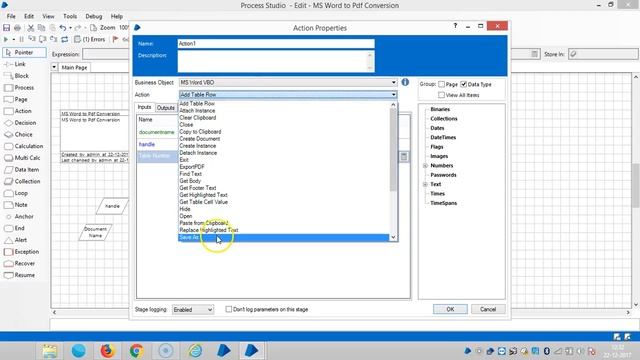Click the Undo arrow icon
The image size is (640, 360).
(62, 28)
